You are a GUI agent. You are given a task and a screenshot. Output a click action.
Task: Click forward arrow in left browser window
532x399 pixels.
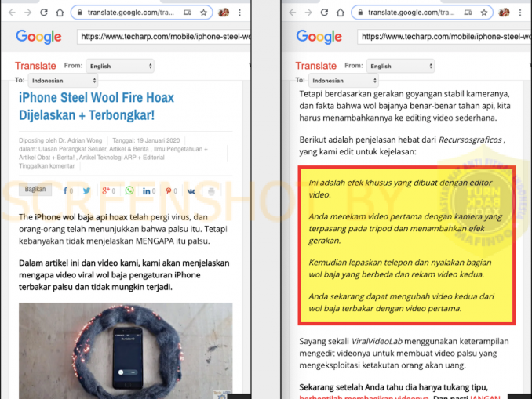[x=27, y=13]
